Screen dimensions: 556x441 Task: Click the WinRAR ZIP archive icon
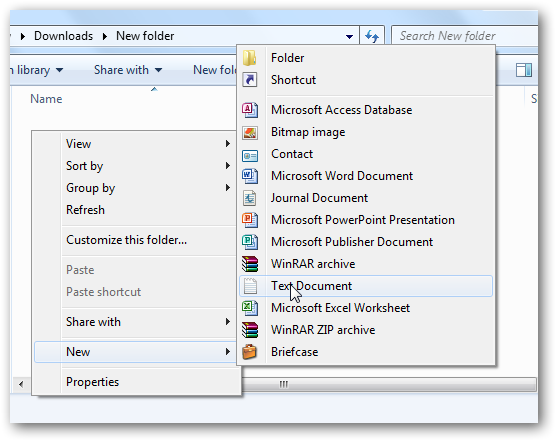tap(250, 330)
